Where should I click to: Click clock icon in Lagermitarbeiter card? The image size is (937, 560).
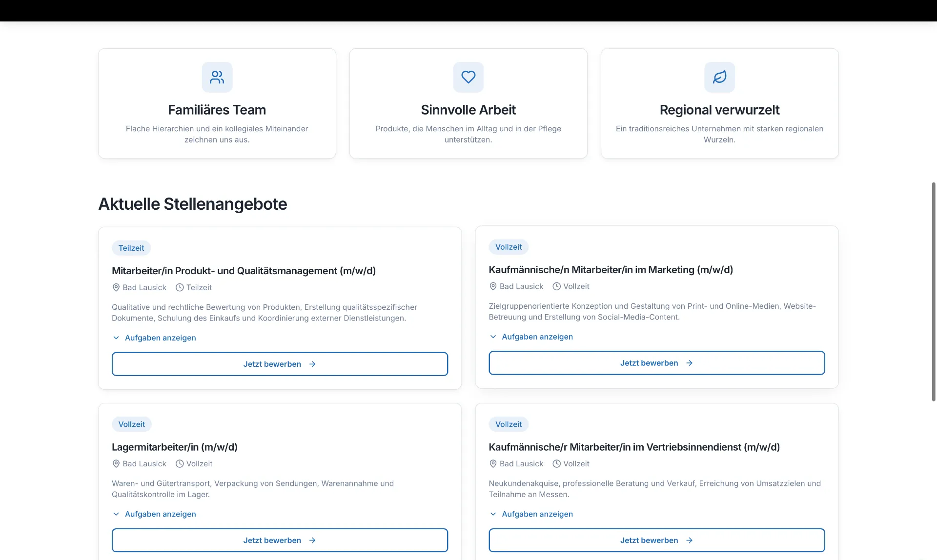pyautogui.click(x=180, y=464)
